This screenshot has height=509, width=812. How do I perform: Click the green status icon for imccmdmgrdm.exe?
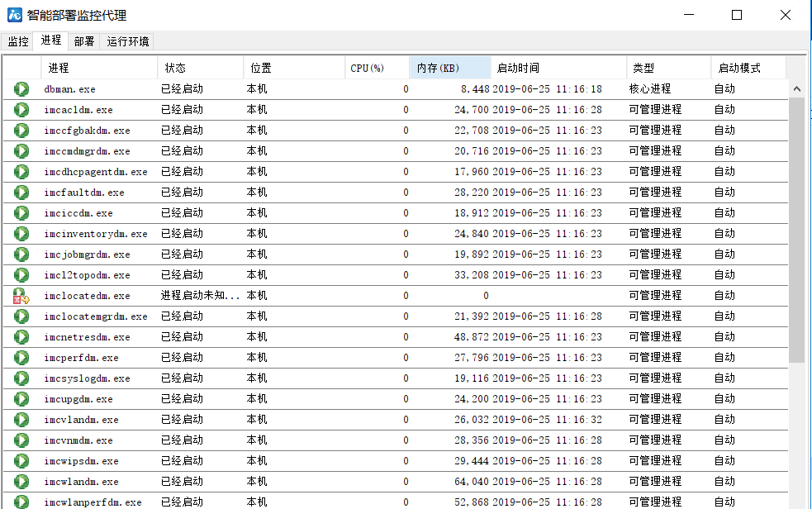(21, 151)
